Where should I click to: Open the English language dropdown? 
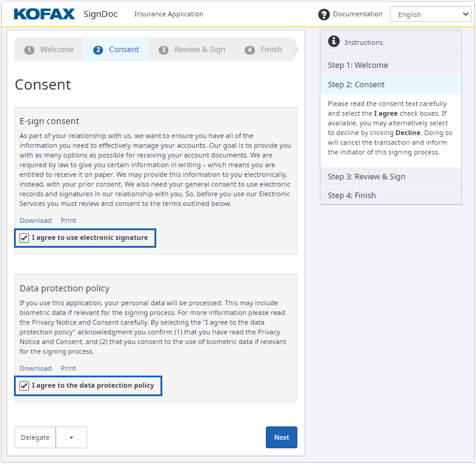tap(430, 15)
